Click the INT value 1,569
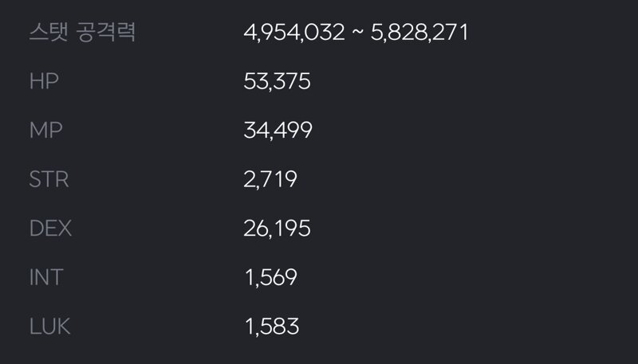Viewport: 638px width, 364px height. (271, 277)
